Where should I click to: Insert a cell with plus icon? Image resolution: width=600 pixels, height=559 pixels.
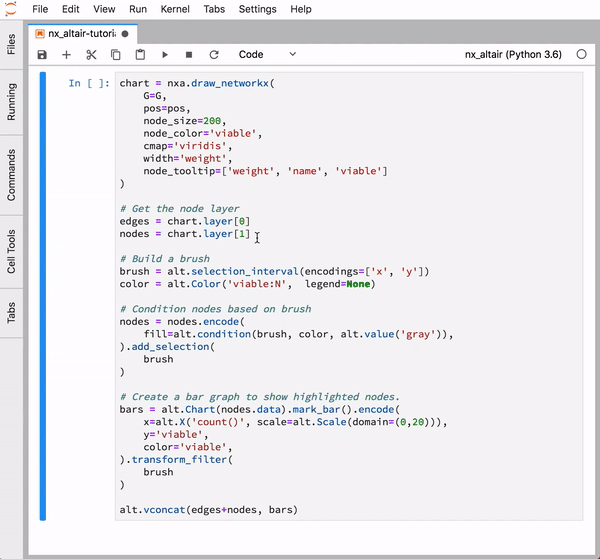tap(66, 55)
